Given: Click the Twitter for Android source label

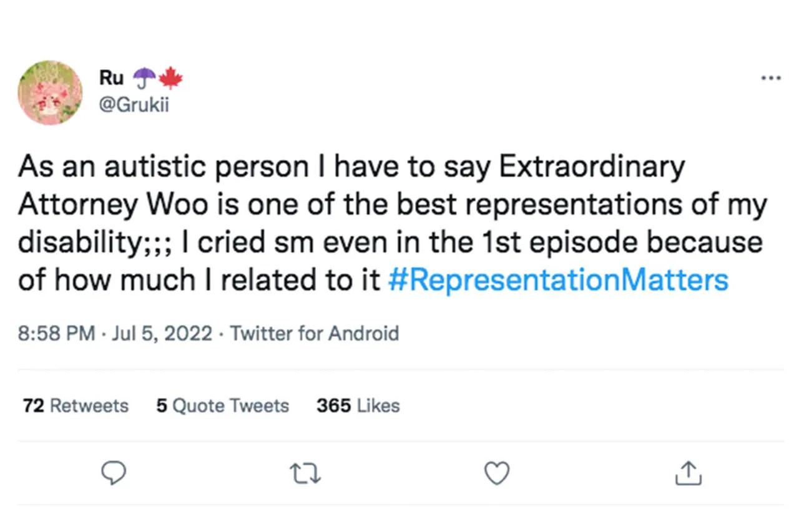Looking at the screenshot, I should click(315, 334).
